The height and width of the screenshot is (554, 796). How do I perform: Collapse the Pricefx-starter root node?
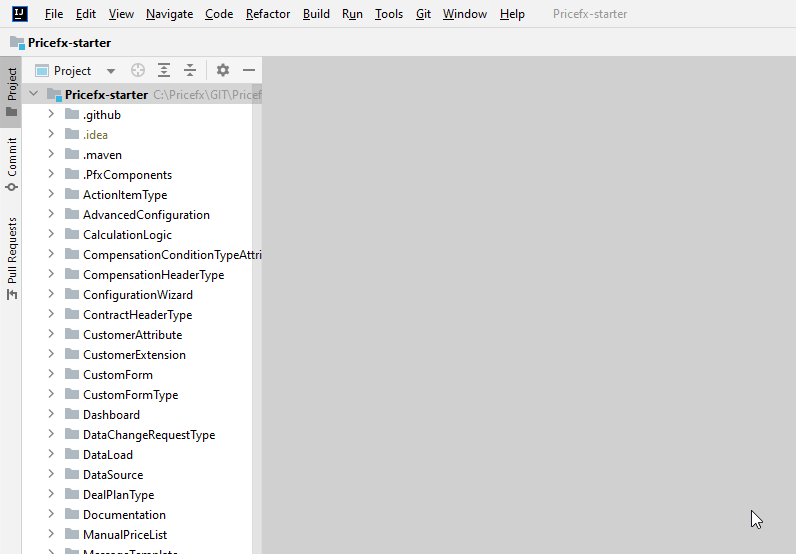(34, 93)
